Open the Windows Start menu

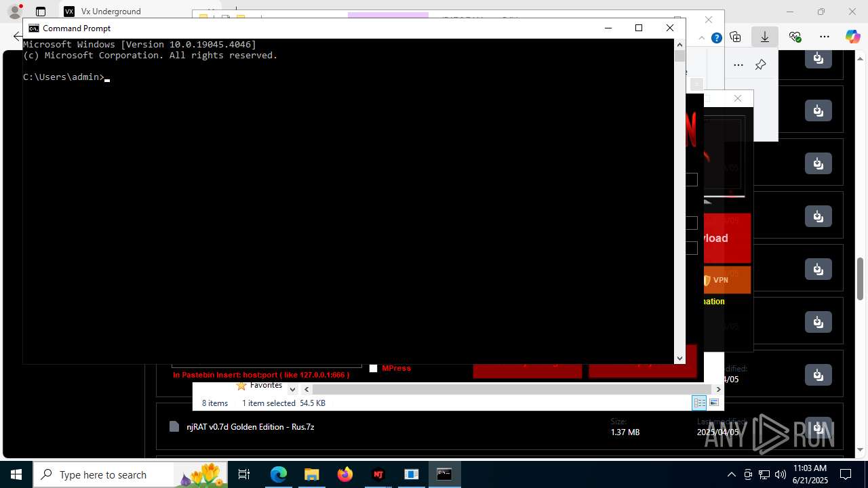pos(16,474)
